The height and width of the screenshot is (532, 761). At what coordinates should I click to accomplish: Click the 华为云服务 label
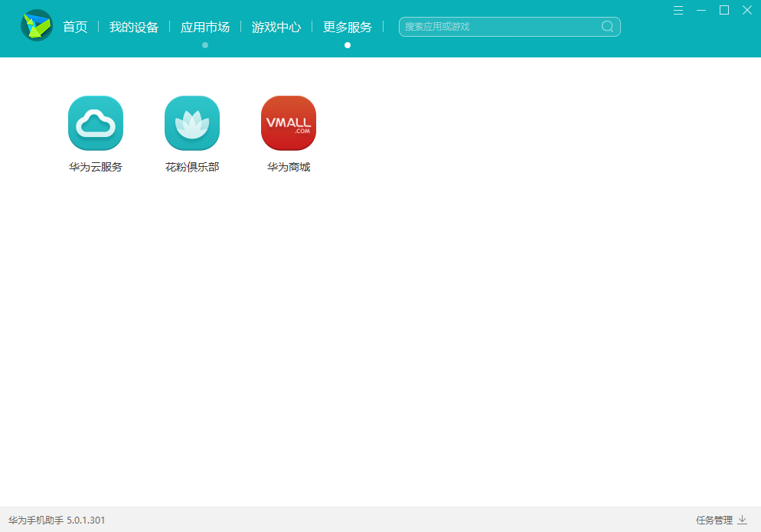(96, 167)
